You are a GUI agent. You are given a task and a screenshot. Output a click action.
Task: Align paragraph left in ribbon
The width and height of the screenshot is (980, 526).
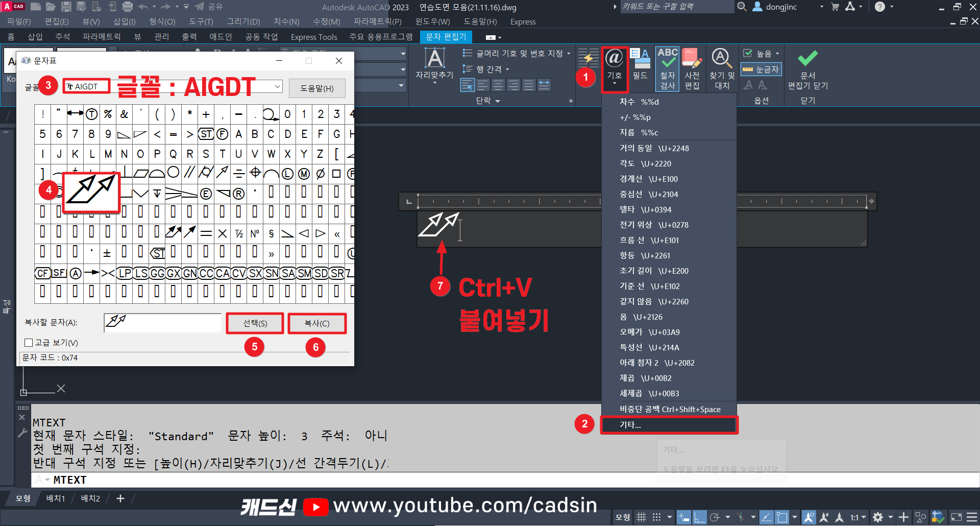click(x=483, y=85)
